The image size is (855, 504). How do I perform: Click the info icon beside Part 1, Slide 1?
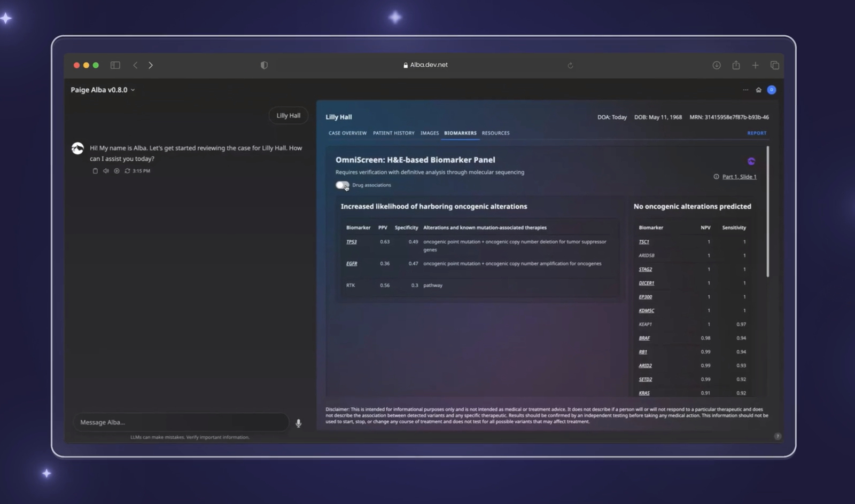(x=716, y=177)
